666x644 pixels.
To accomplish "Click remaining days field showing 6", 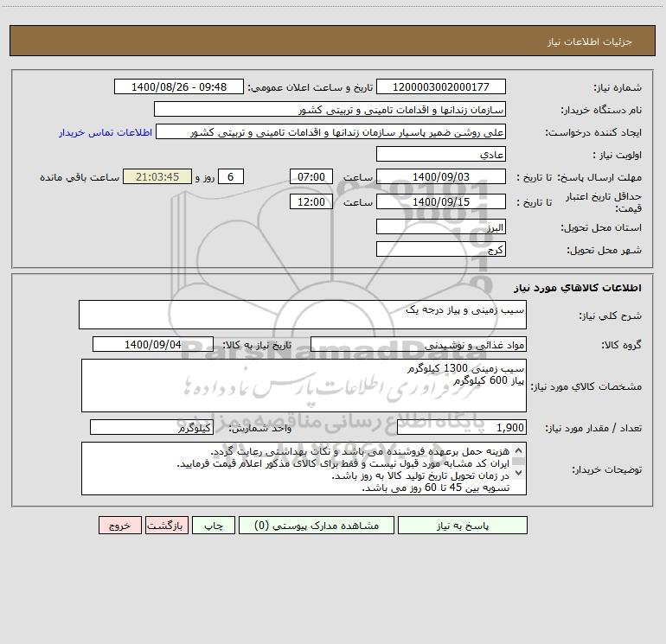I will 231,176.
